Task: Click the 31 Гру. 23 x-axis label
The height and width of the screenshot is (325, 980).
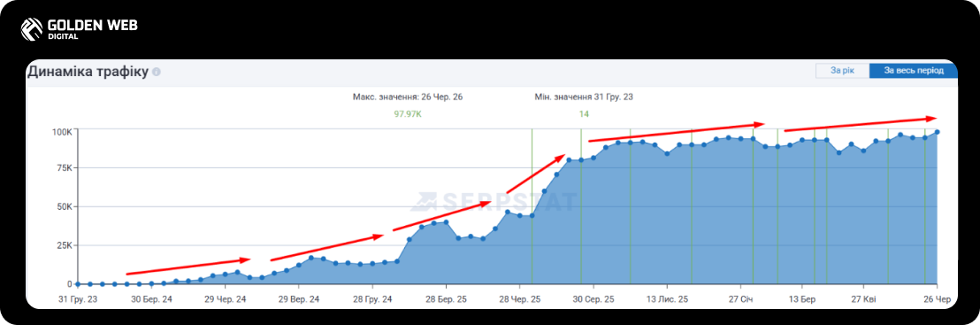Action: (x=78, y=300)
